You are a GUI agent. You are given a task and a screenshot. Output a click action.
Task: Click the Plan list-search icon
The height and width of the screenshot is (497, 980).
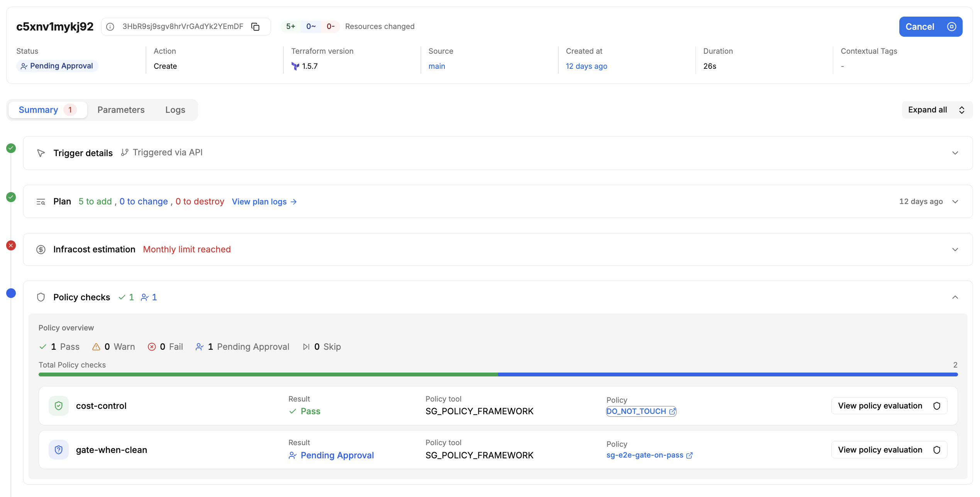point(41,202)
